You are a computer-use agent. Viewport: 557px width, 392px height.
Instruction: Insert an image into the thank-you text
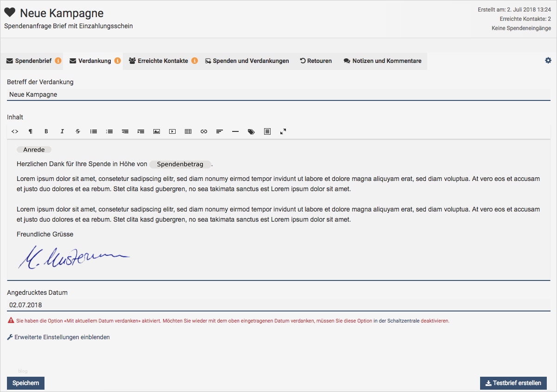157,131
